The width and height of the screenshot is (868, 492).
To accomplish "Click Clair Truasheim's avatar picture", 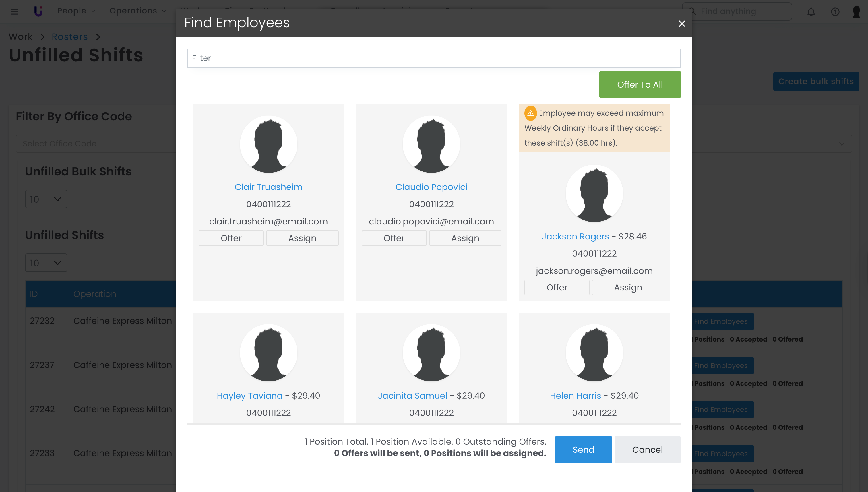I will pos(268,144).
